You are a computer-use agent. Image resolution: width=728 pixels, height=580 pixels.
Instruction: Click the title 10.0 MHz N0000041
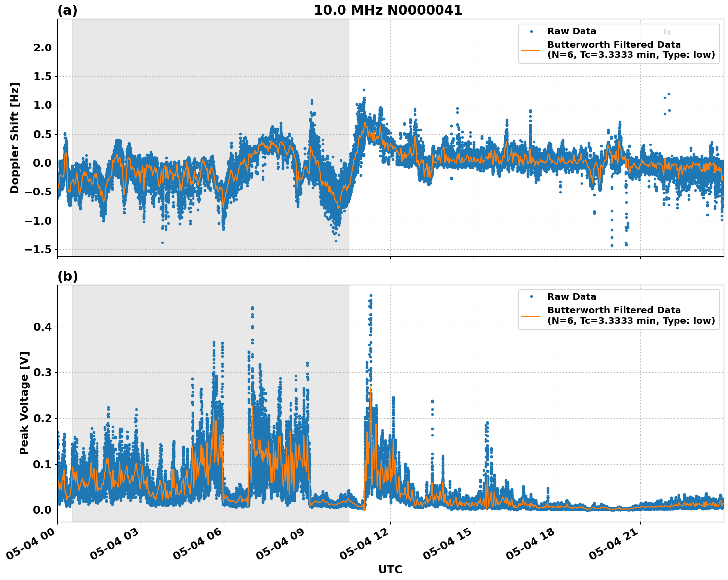tap(388, 10)
